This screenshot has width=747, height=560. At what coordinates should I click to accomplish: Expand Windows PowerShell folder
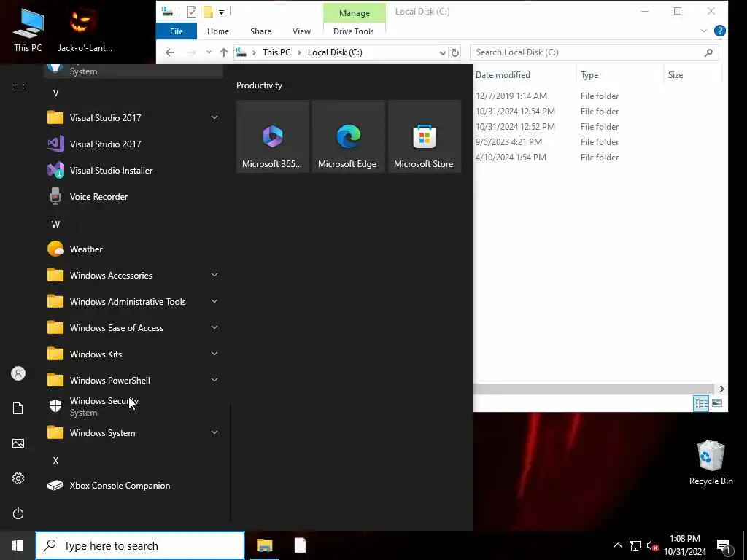point(214,379)
